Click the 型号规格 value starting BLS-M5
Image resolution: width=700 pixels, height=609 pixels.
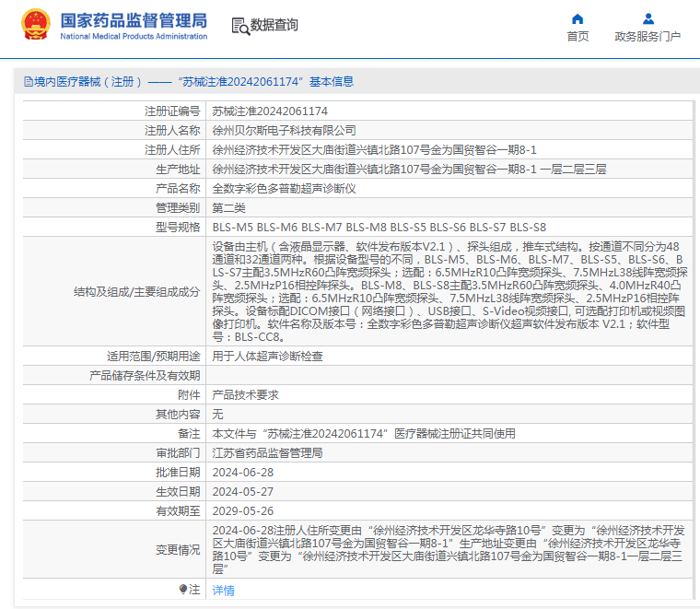click(379, 227)
